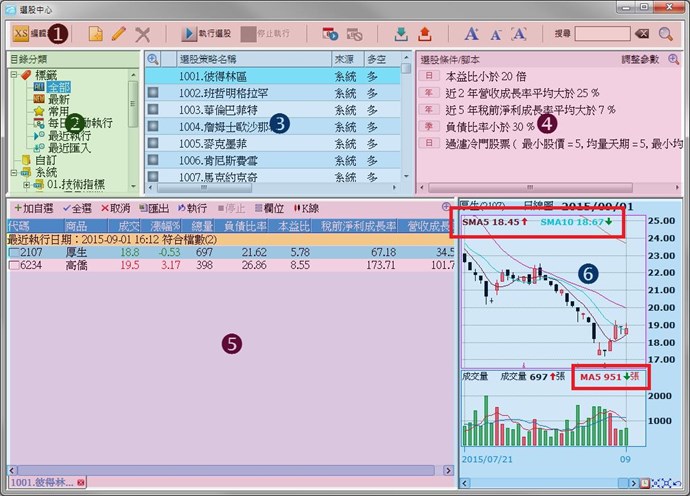Click 來源 column header
The image size is (690, 496).
348,59
